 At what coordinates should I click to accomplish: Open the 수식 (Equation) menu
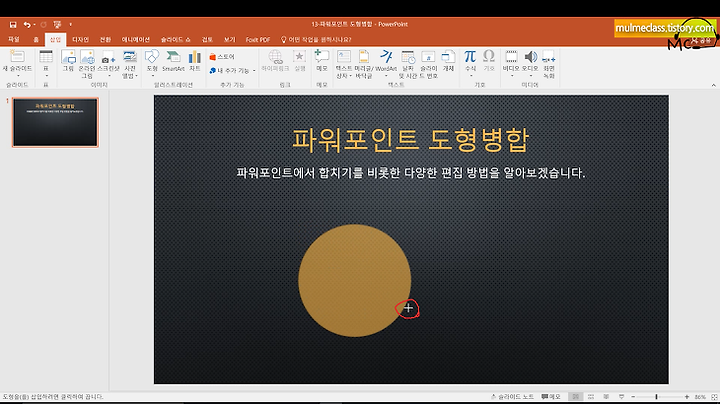(470, 64)
